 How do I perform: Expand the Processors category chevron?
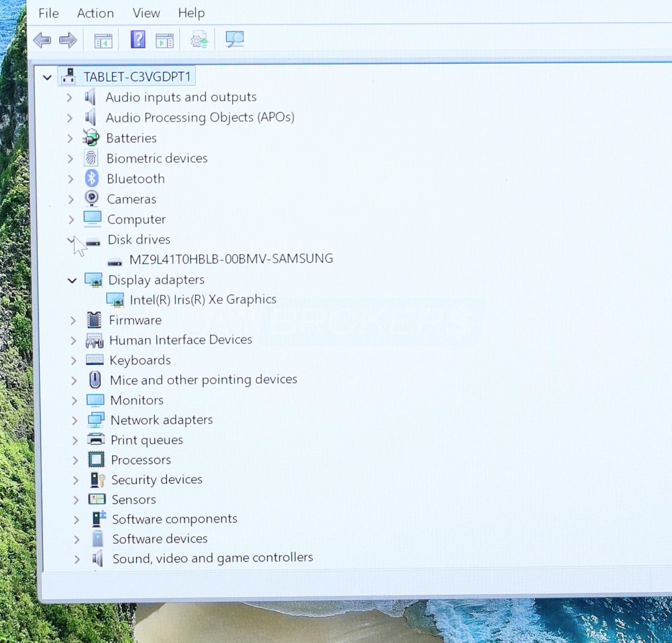75,460
